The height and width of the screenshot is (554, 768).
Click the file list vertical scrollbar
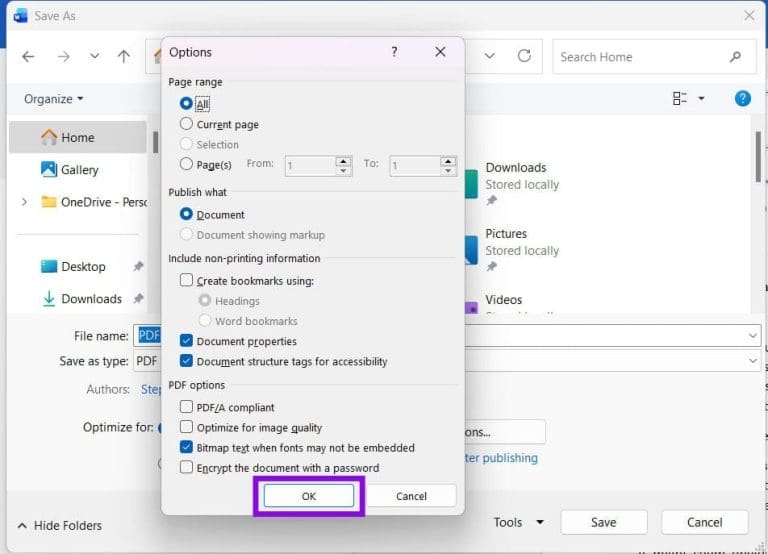pos(759,157)
